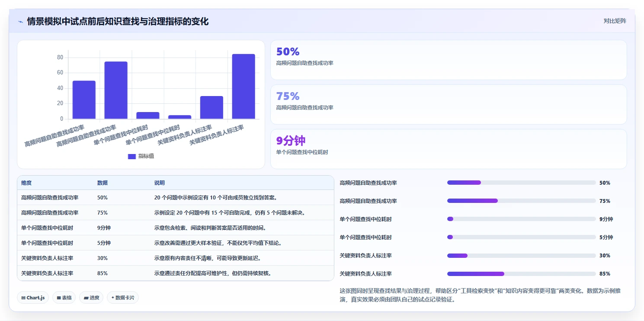This screenshot has width=644, height=321.
Task: Click the lightning icon beside the dashboard title
Action: (x=20, y=22)
